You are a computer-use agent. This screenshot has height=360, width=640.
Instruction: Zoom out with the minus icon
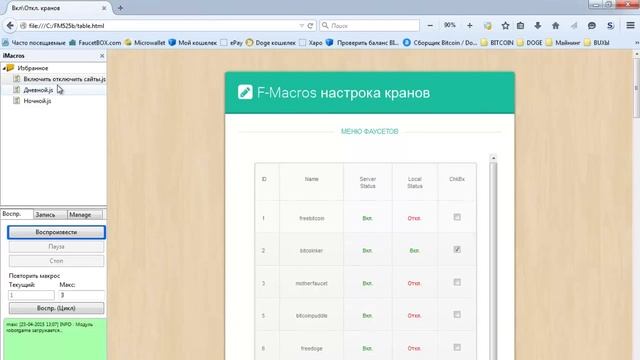pyautogui.click(x=430, y=26)
